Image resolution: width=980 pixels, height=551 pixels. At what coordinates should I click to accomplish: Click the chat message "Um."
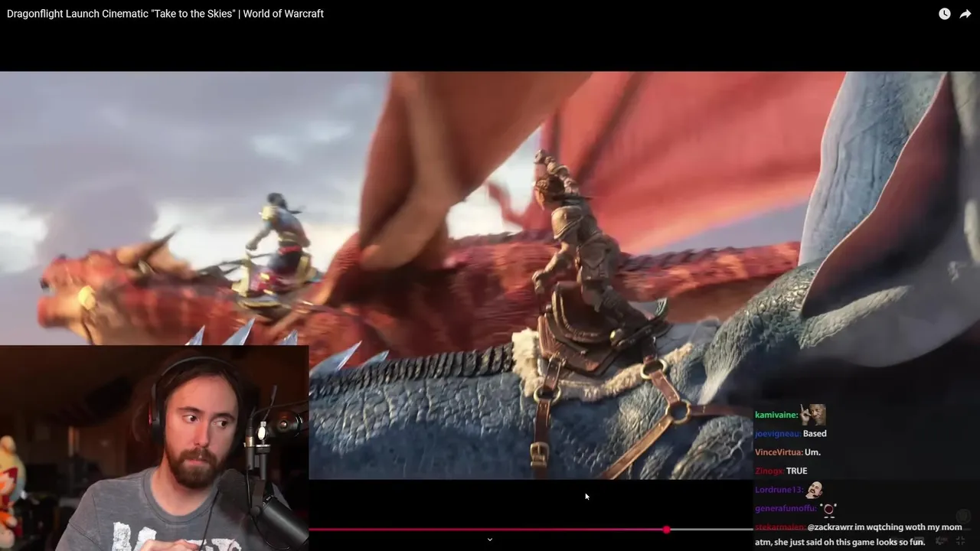click(x=812, y=452)
